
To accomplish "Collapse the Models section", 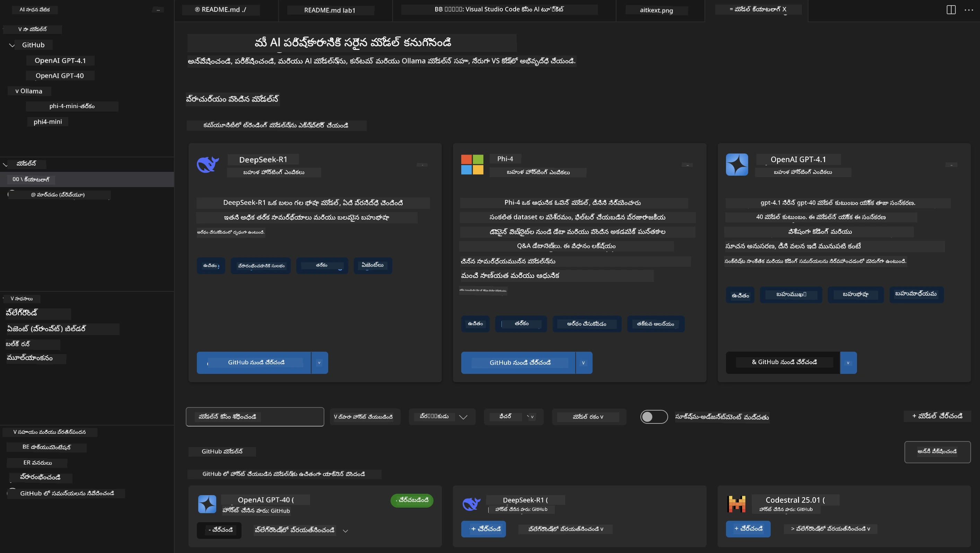I will click(5, 164).
